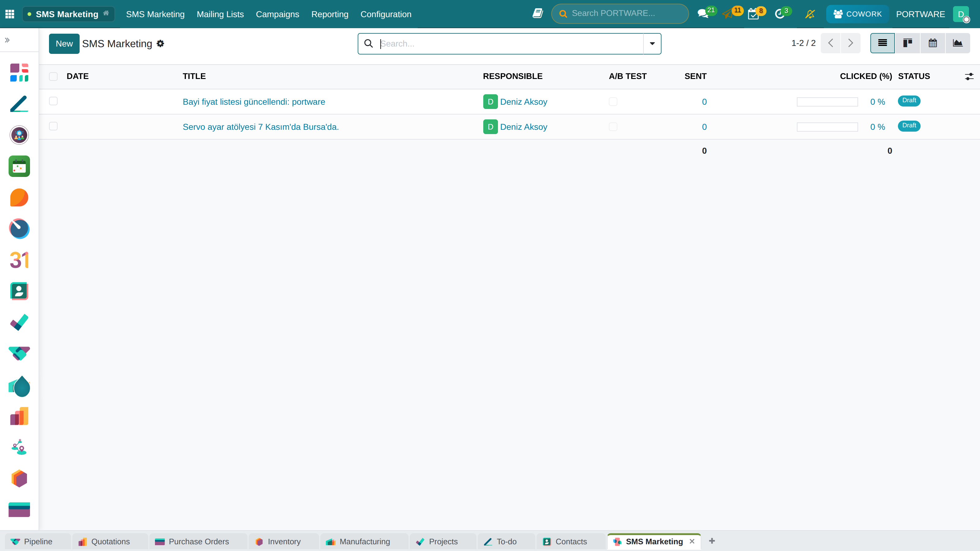The height and width of the screenshot is (551, 980).
Task: Open Servo ayar atölyesi 7 Kasım'da Bursa'da link
Action: (x=261, y=127)
